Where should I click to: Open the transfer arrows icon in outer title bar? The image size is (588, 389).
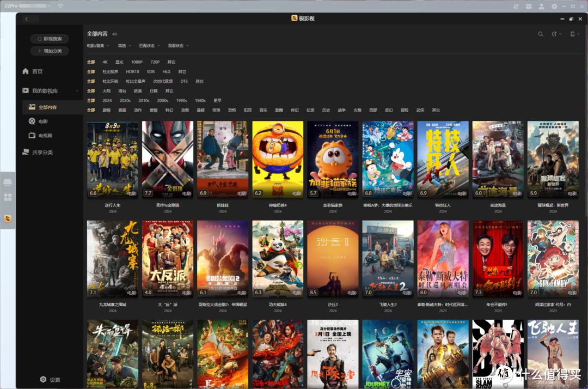click(x=515, y=6)
